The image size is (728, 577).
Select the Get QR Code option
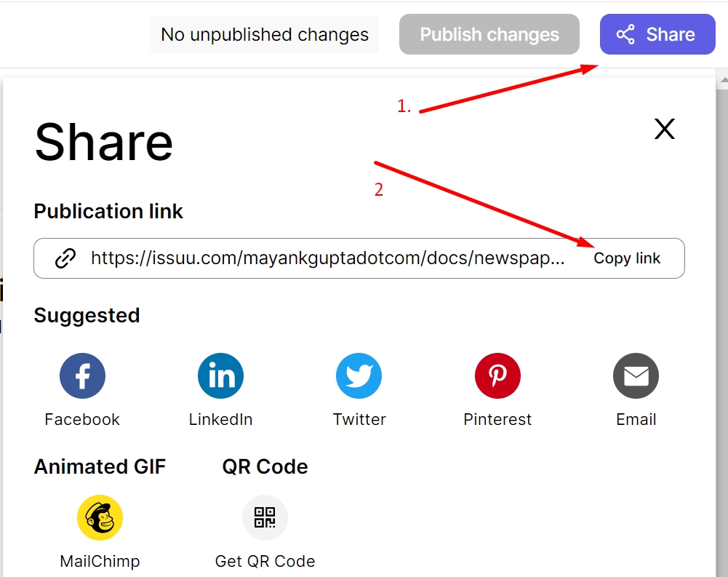coord(265,517)
